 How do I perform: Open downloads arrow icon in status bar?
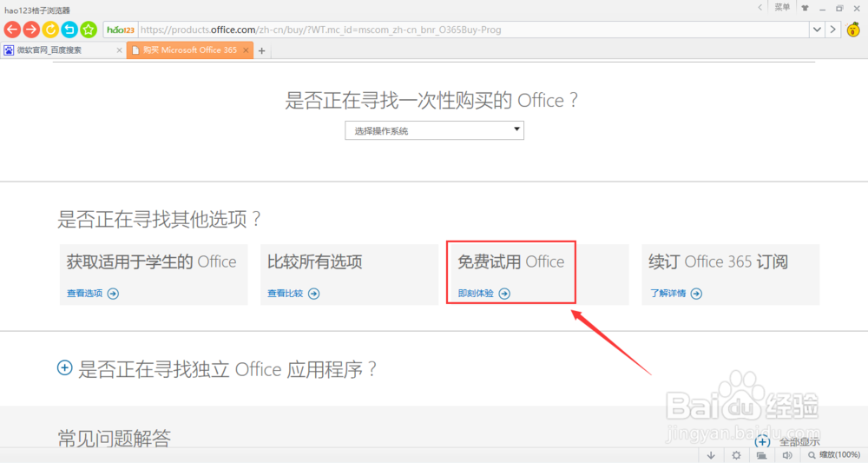pyautogui.click(x=711, y=455)
